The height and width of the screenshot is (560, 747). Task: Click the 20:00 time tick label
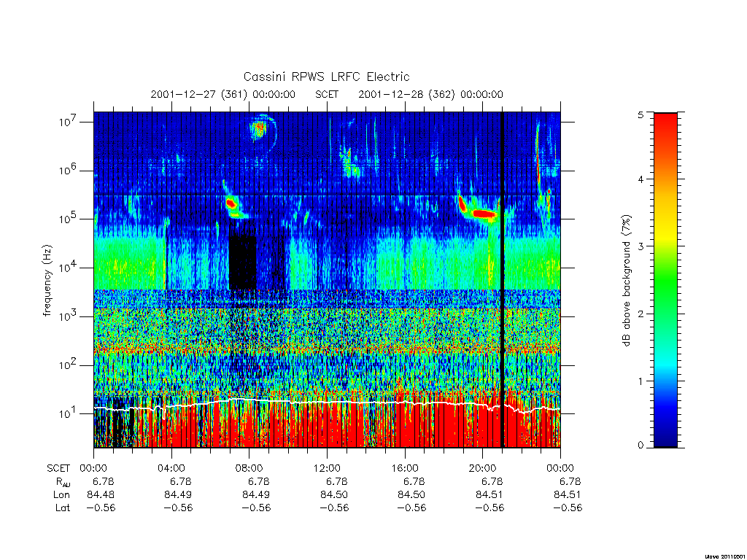(483, 468)
